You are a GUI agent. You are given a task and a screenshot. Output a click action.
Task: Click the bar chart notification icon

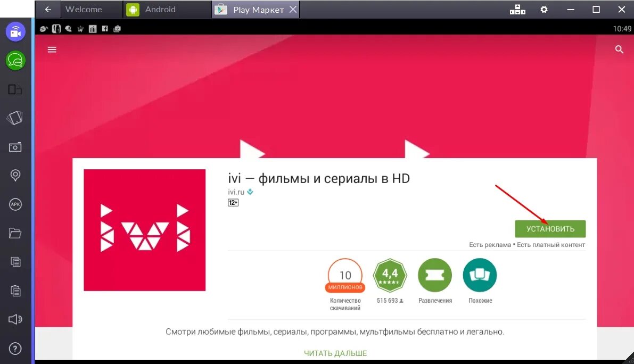93,29
